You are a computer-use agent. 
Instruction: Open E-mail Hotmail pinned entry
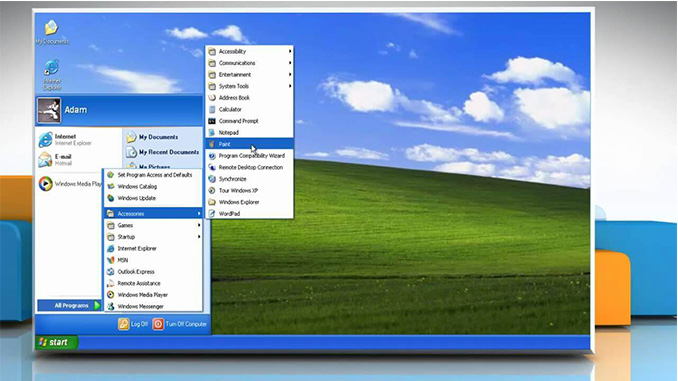click(x=55, y=160)
